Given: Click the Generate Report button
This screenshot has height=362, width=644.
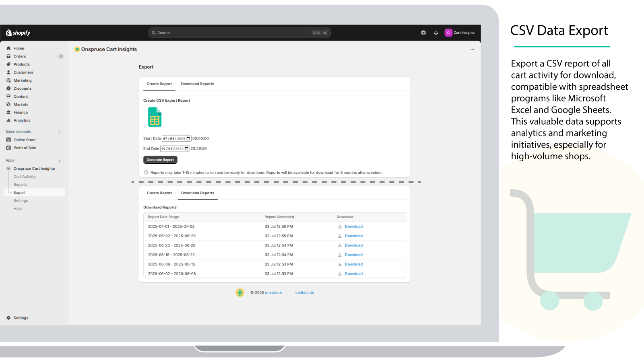Looking at the screenshot, I should click(160, 160).
